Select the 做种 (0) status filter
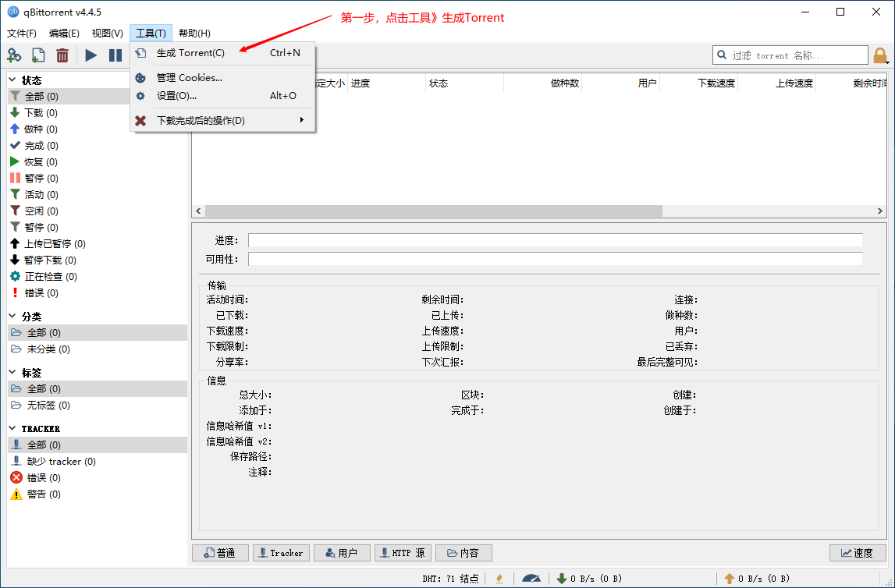The image size is (895, 588). pos(98,129)
